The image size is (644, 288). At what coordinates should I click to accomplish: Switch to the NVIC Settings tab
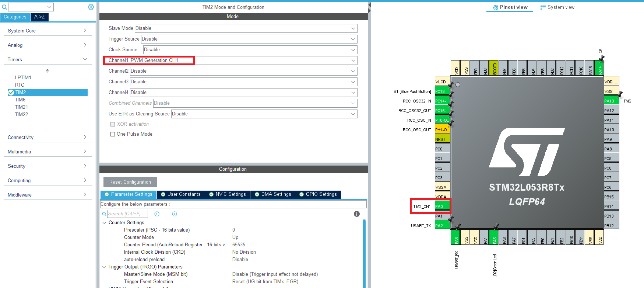(228, 194)
